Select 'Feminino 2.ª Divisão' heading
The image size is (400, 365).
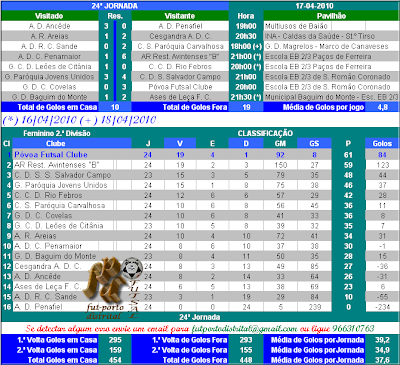(57, 133)
